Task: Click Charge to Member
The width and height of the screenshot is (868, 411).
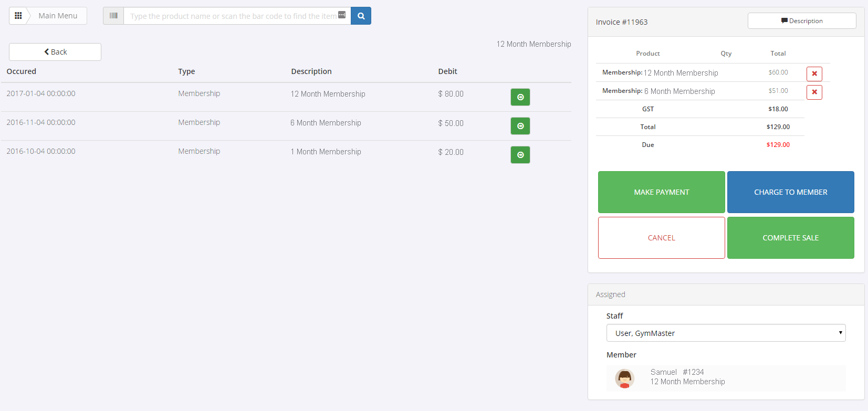Action: click(790, 192)
